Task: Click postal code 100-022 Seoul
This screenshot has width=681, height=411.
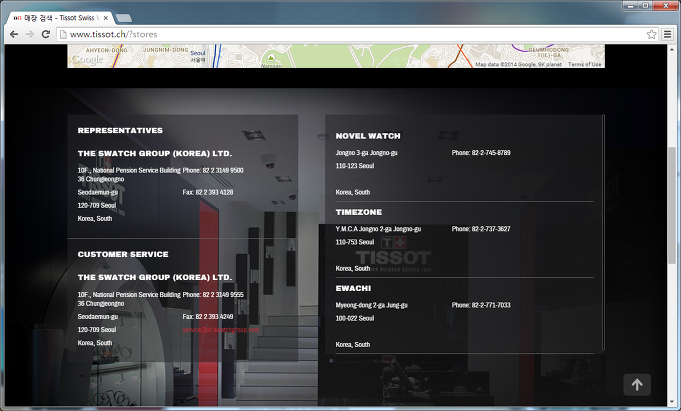Action: pos(354,318)
